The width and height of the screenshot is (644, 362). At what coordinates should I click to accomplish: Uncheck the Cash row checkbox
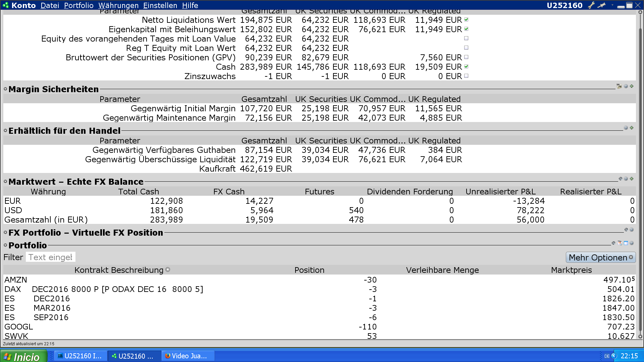pyautogui.click(x=466, y=67)
